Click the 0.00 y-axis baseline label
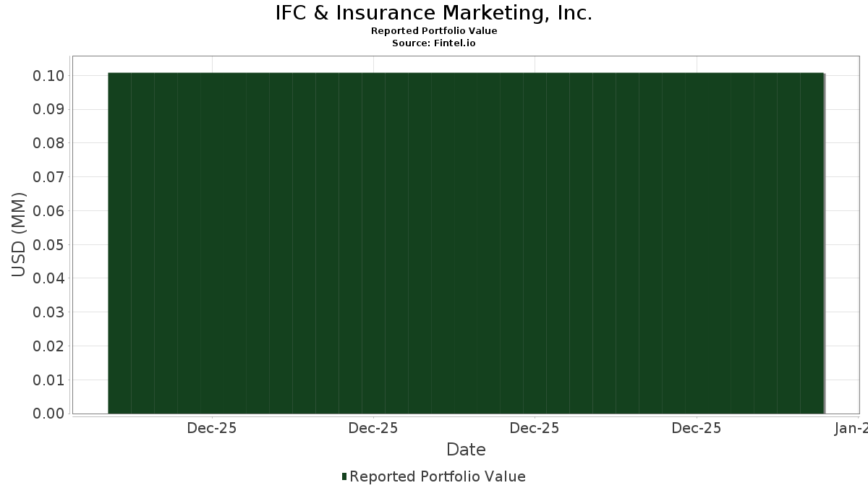868x488 pixels. point(48,414)
